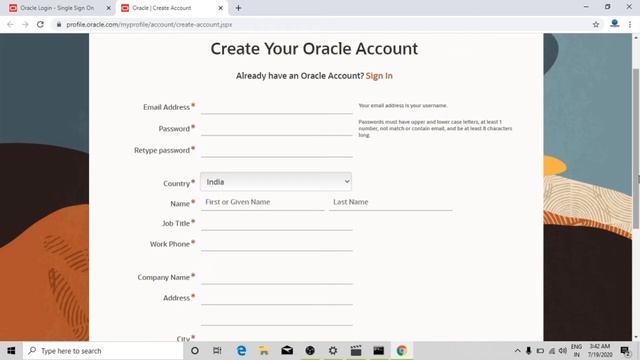This screenshot has width=640, height=360.
Task: Focus the Retype password field
Action: tap(276, 150)
